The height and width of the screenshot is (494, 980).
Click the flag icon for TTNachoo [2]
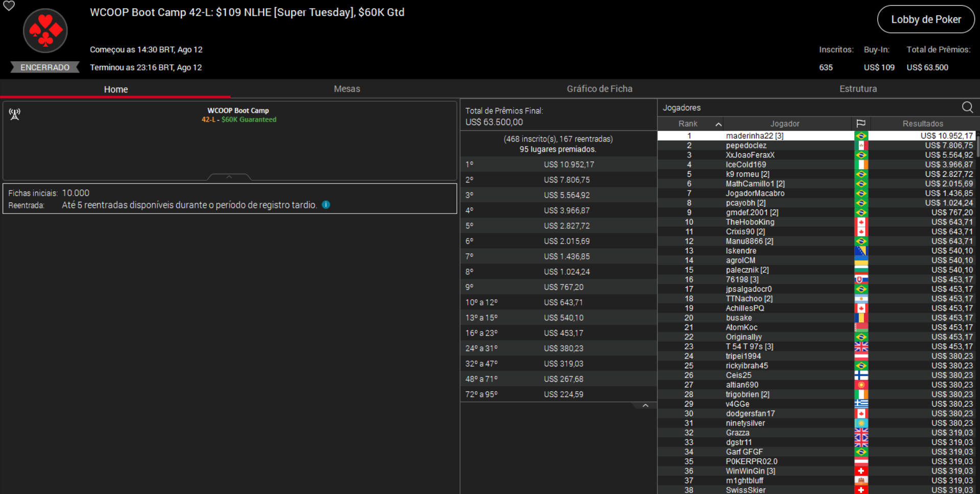click(861, 299)
